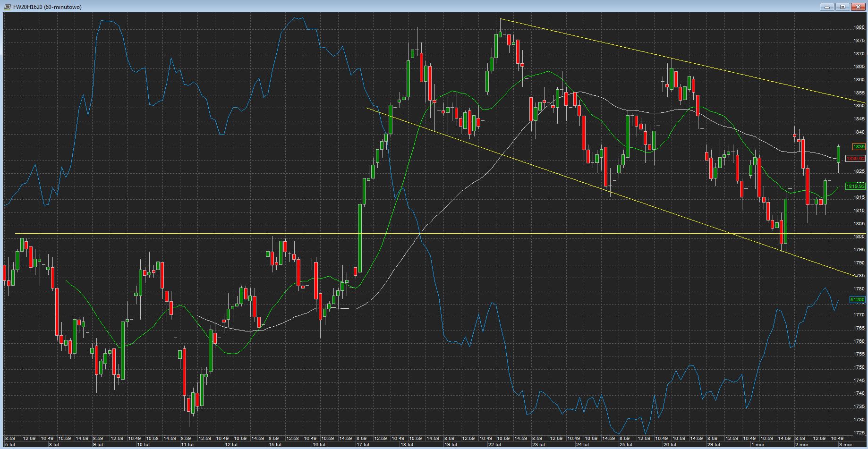Click the 22 lut date on time axis

(x=494, y=445)
